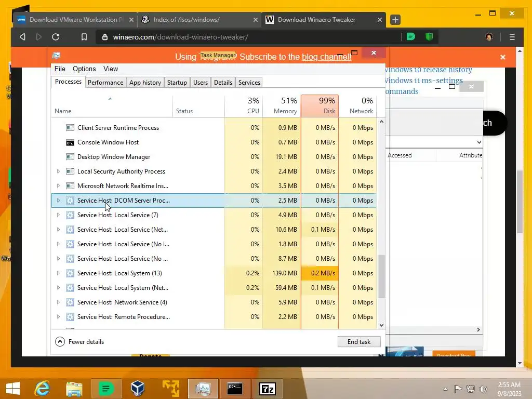Open the blog channel link in banner
Image resolution: width=532 pixels, height=399 pixels.
pos(326,57)
